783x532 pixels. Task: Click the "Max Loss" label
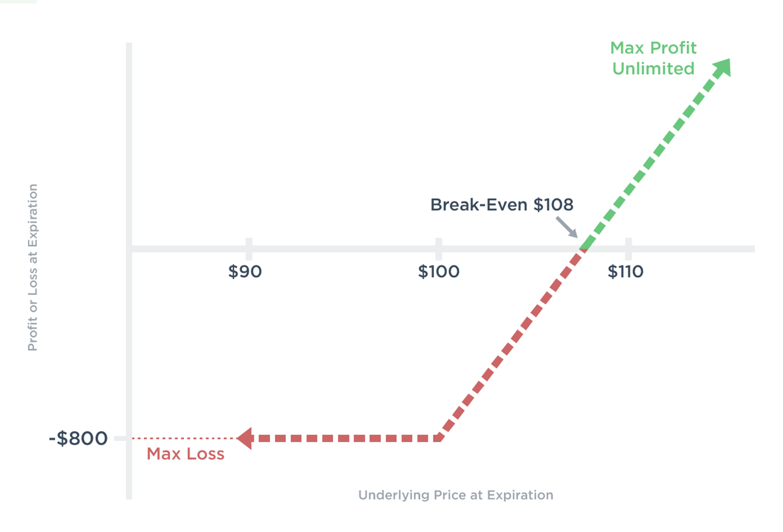[186, 454]
